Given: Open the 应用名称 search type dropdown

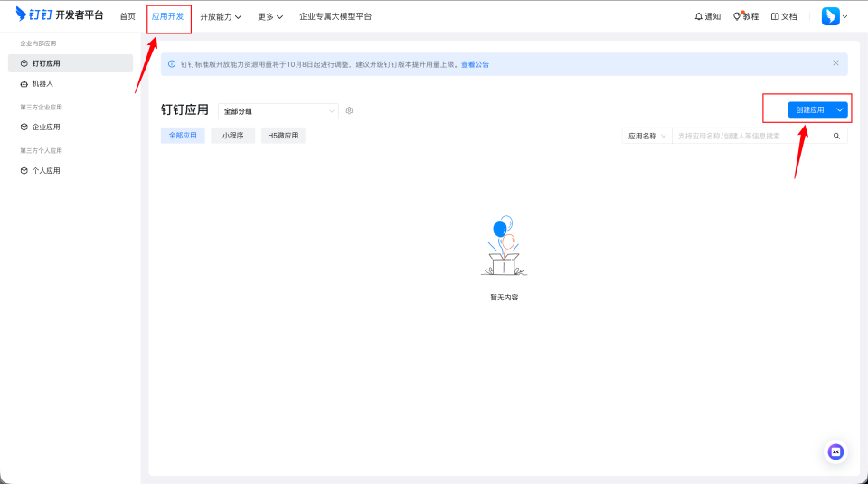Looking at the screenshot, I should 646,136.
